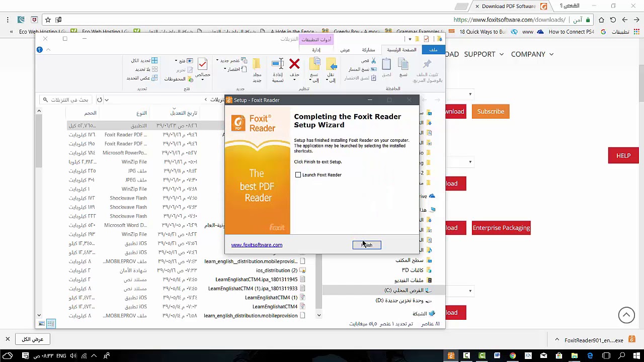Click Select all (تحديد الكل) in ribbon
The width and height of the screenshot is (644, 362).
pos(144,61)
